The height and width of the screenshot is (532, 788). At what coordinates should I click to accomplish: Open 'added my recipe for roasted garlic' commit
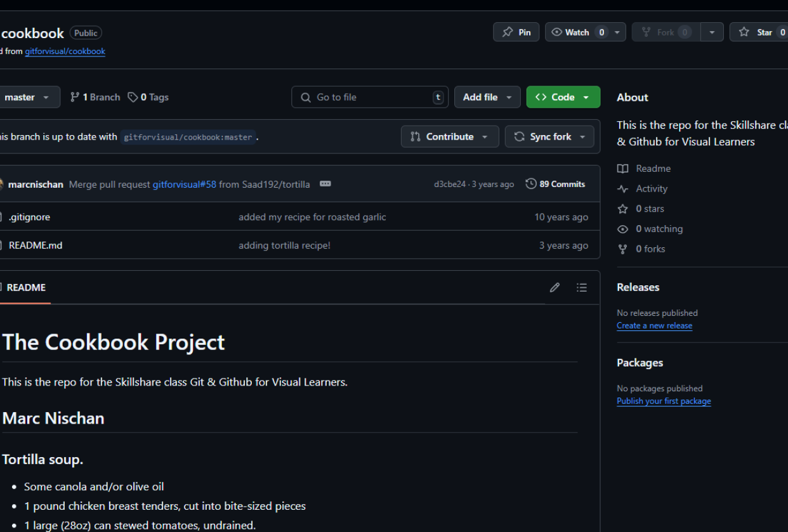tap(312, 217)
